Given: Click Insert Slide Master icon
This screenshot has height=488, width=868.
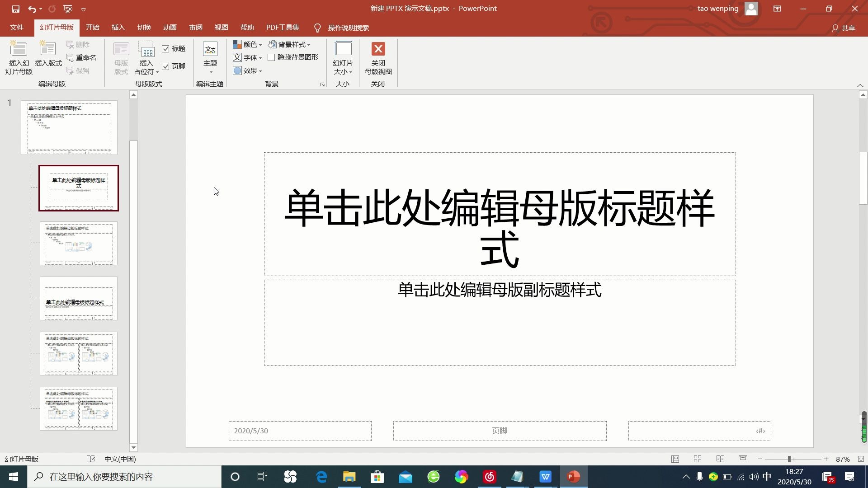Looking at the screenshot, I should (19, 49).
